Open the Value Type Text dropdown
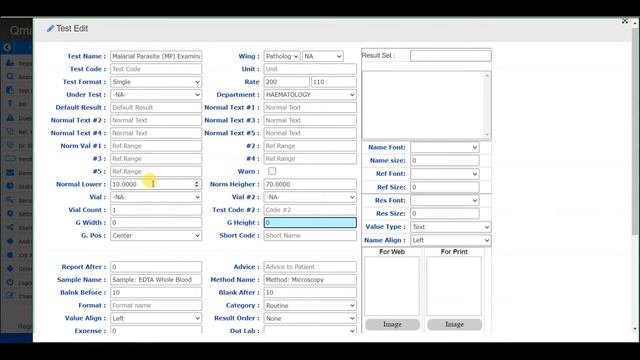Viewport: 640px width, 360px height. (451, 227)
